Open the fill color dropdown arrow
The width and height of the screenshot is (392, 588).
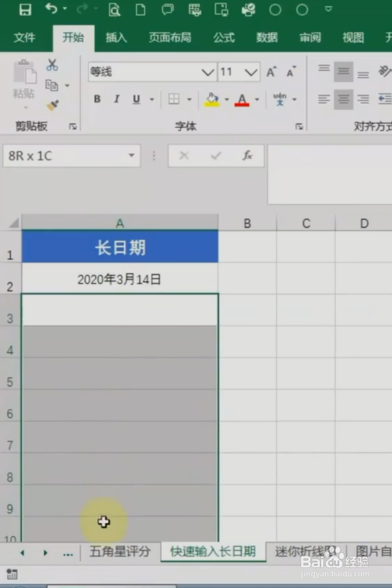click(227, 99)
